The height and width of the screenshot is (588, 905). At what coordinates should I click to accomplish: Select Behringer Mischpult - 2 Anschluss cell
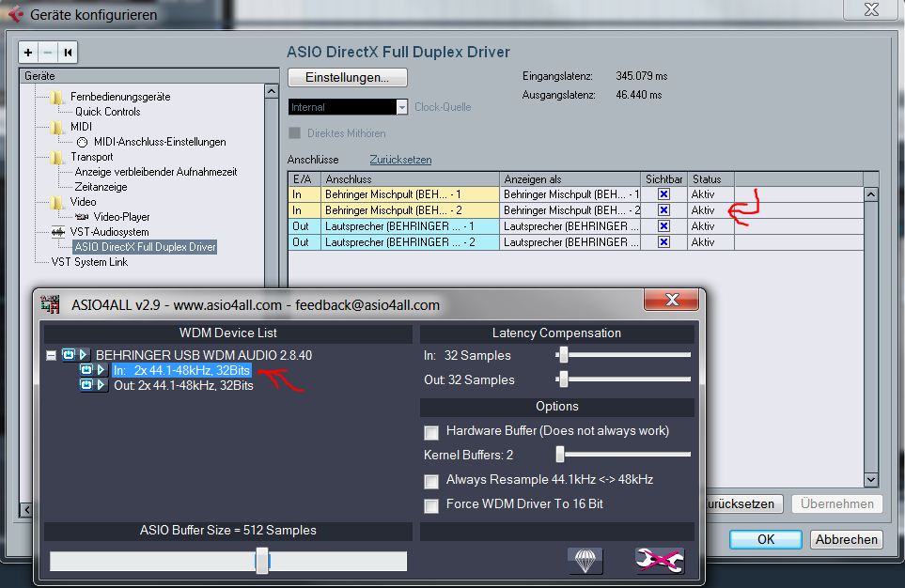[x=410, y=210]
